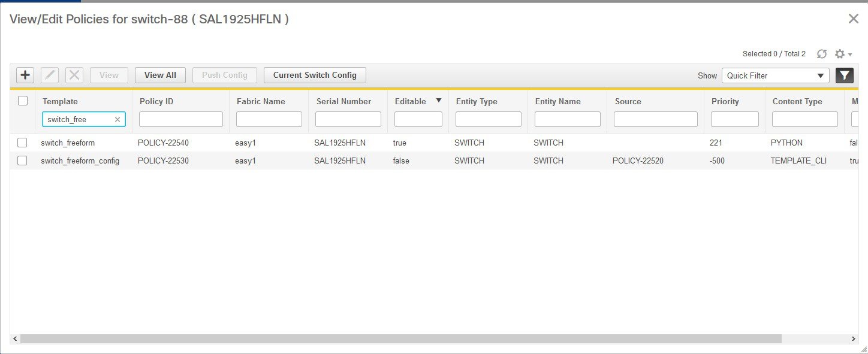868x354 pixels.
Task: Clear the Template filter text
Action: coord(117,119)
